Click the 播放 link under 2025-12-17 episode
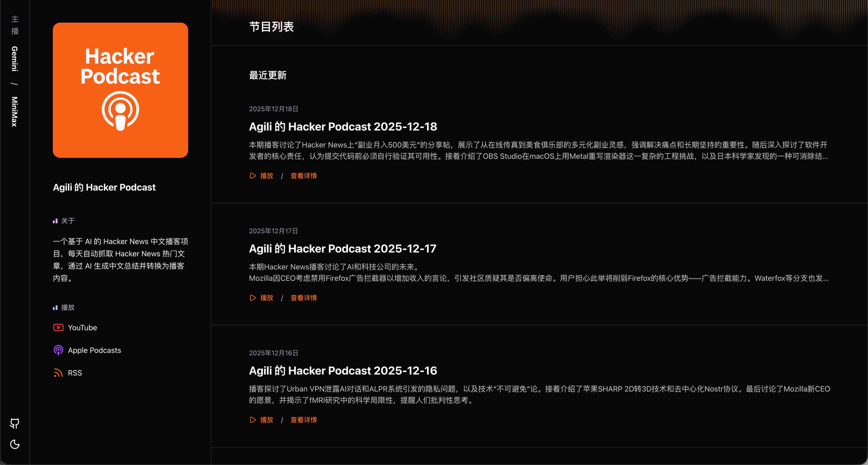The height and width of the screenshot is (465, 868). [267, 298]
